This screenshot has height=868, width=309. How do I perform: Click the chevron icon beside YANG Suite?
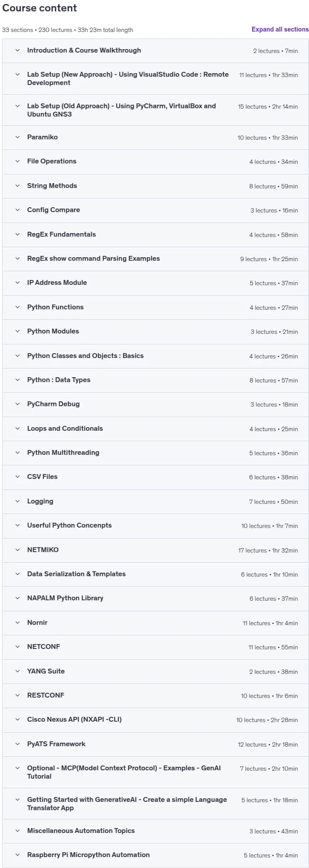tap(18, 671)
